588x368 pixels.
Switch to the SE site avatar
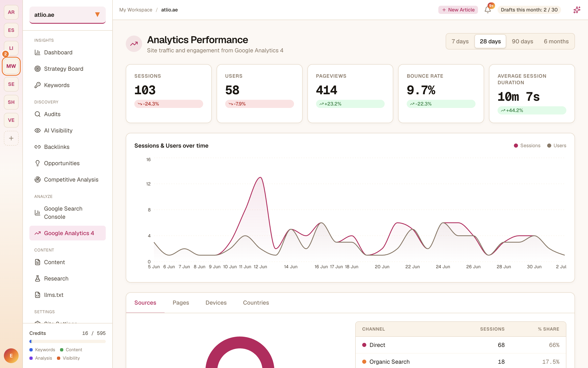[11, 84]
